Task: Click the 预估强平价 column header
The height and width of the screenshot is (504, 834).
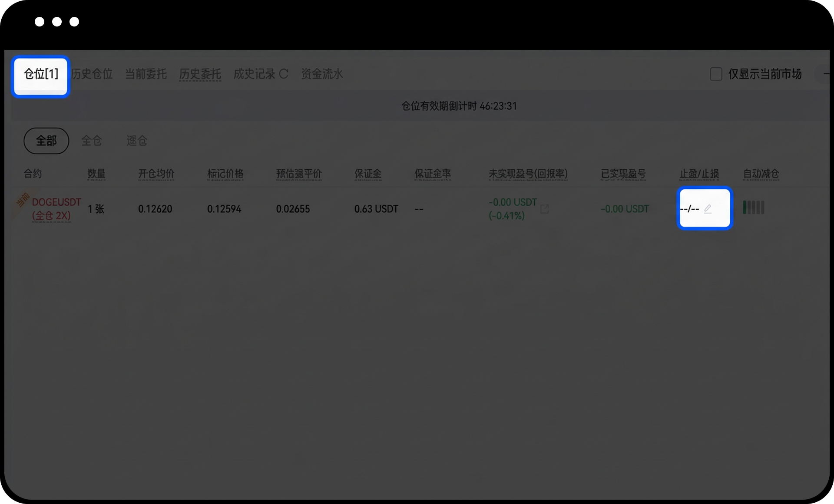Action: click(299, 174)
